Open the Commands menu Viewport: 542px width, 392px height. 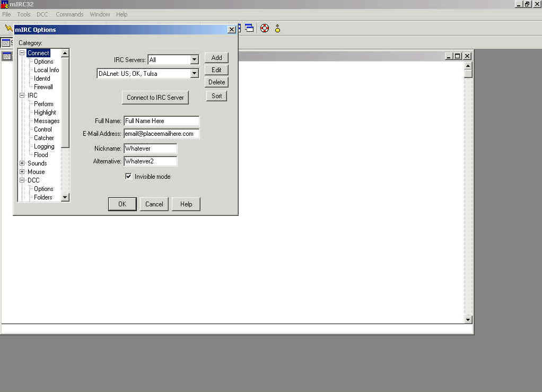(69, 14)
